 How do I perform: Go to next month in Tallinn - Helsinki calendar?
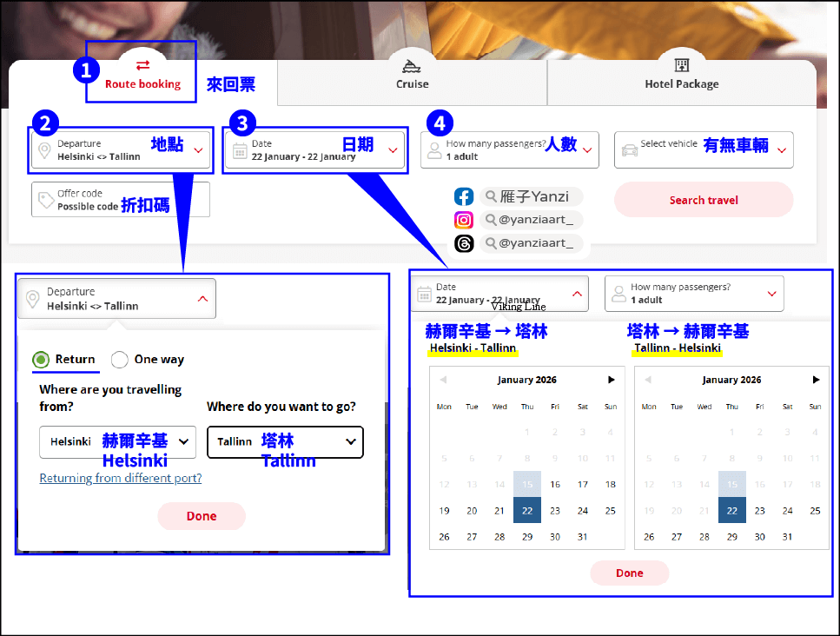point(816,380)
